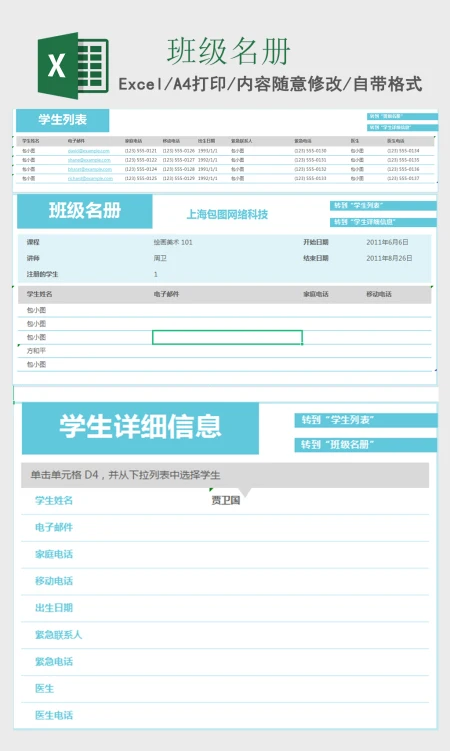Click the 移动电话 label in the details form
450x751 pixels.
click(54, 581)
